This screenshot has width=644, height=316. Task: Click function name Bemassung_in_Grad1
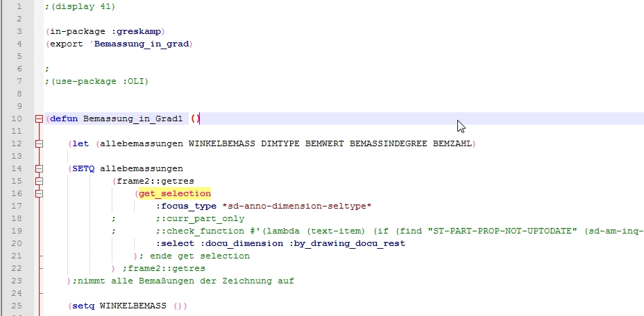tap(133, 119)
